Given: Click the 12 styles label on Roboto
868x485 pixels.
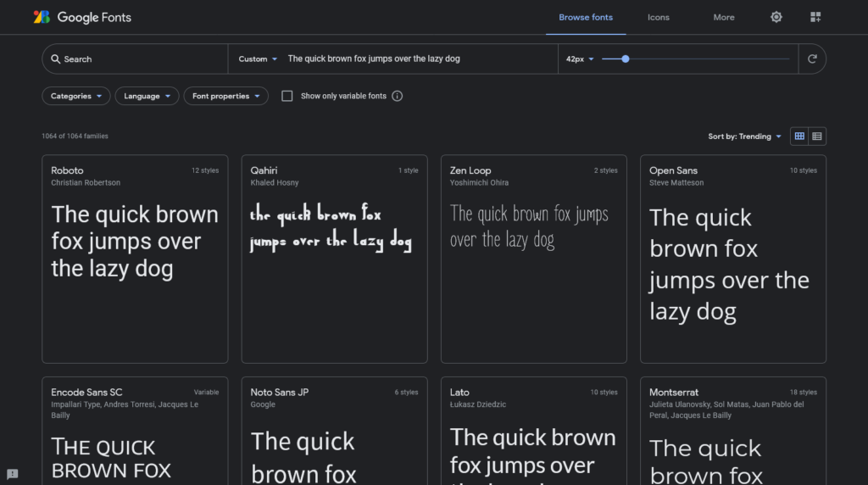Looking at the screenshot, I should 205,170.
